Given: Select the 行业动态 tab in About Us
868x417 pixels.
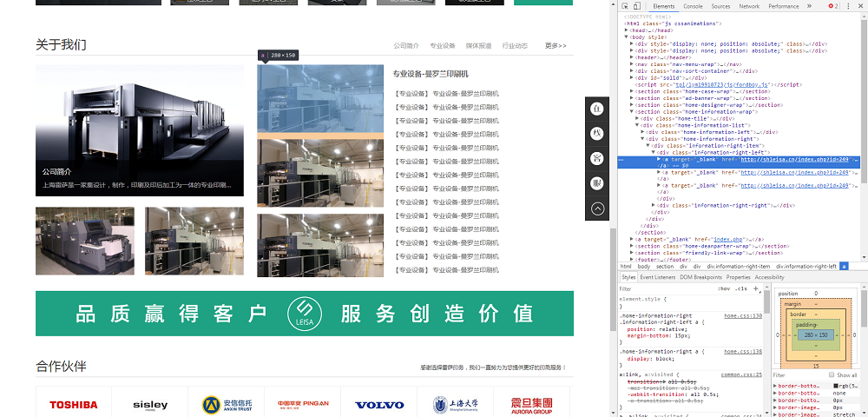Looking at the screenshot, I should 515,46.
